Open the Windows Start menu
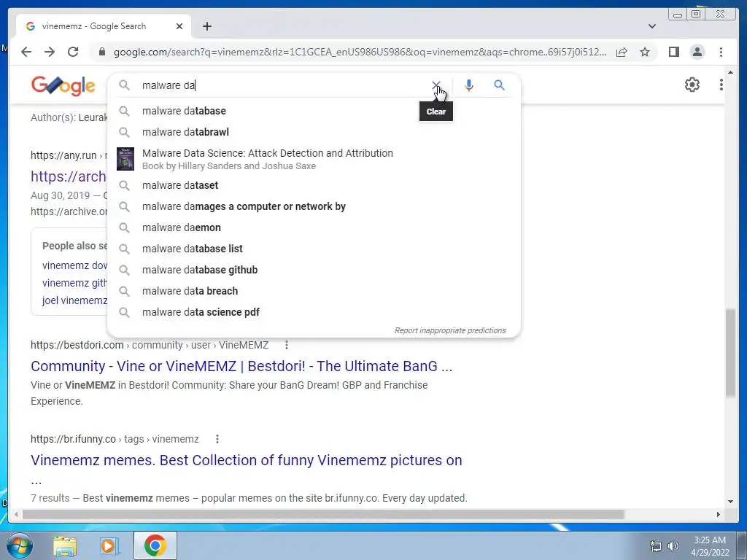The image size is (747, 560). [20, 545]
